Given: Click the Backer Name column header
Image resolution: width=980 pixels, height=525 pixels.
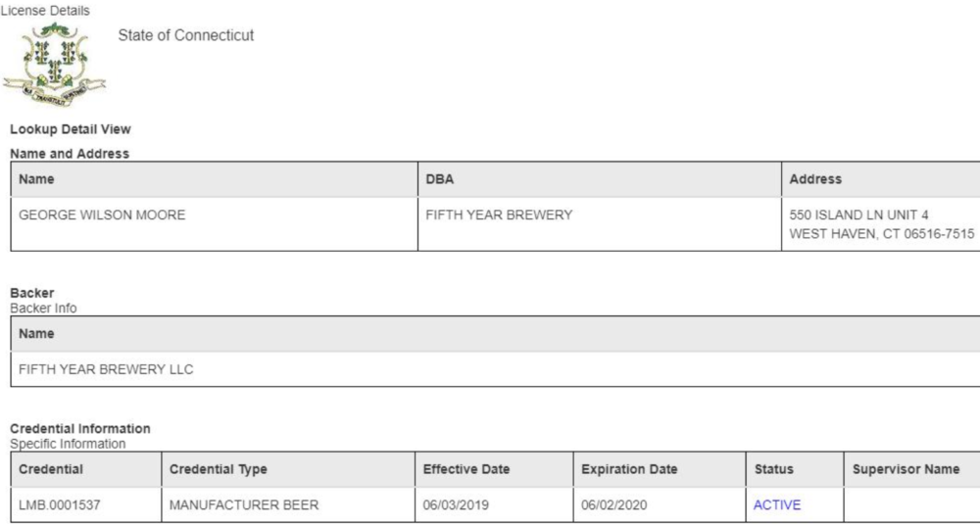Looking at the screenshot, I should pyautogui.click(x=36, y=334).
